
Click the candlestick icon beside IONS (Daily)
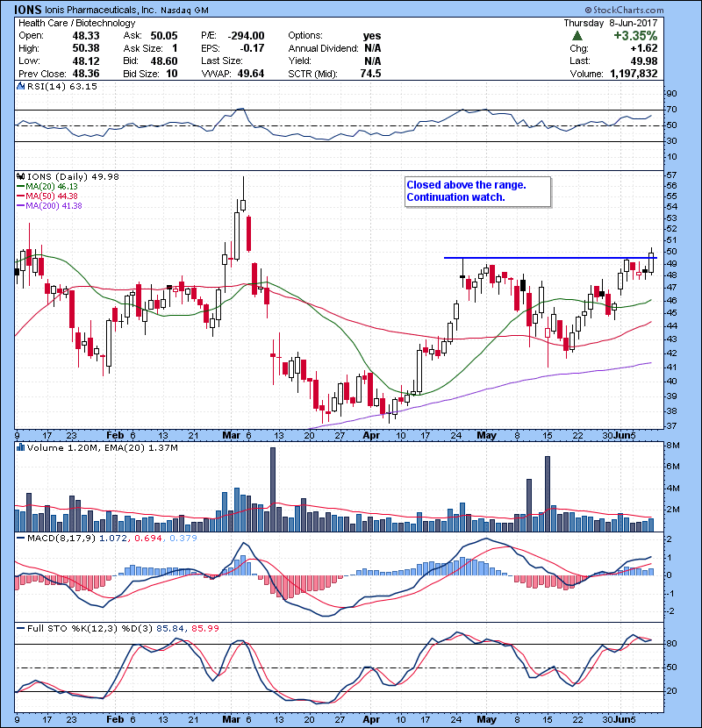point(20,177)
